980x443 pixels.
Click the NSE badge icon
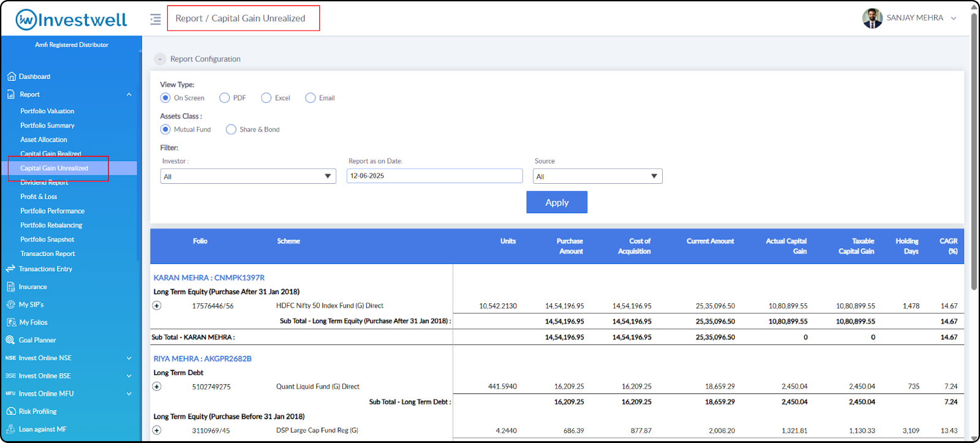10,358
